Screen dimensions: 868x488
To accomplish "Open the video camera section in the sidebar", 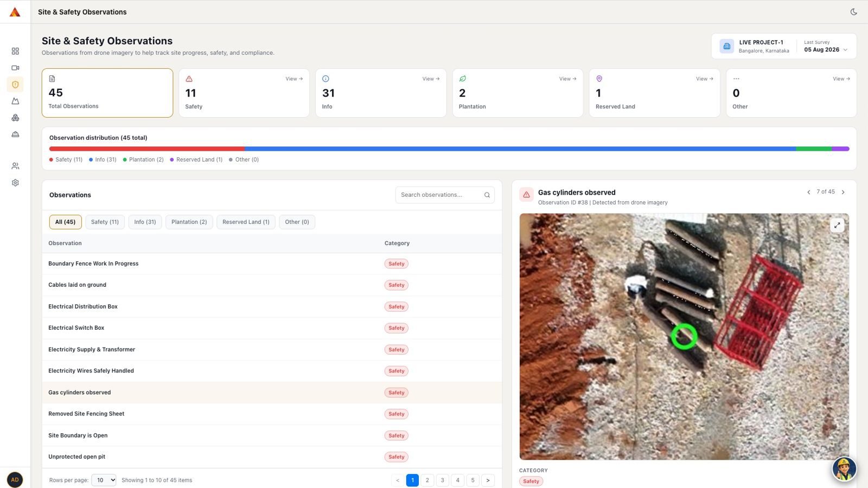I will pyautogui.click(x=15, y=68).
